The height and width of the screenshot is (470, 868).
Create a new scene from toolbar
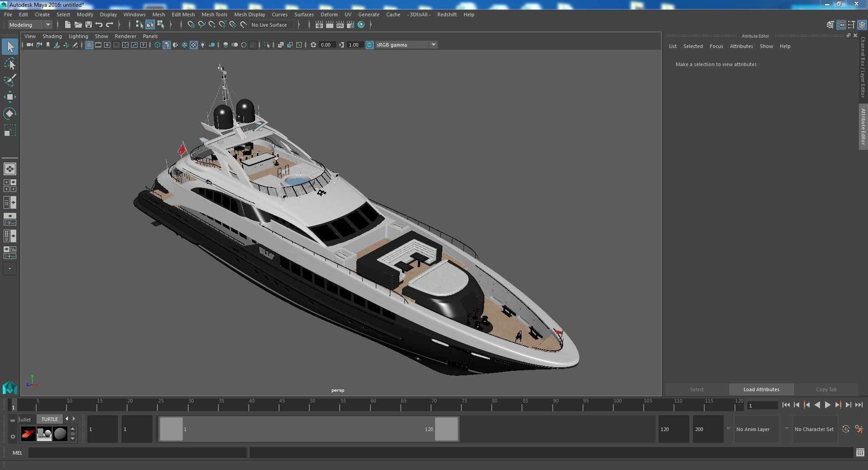point(68,24)
